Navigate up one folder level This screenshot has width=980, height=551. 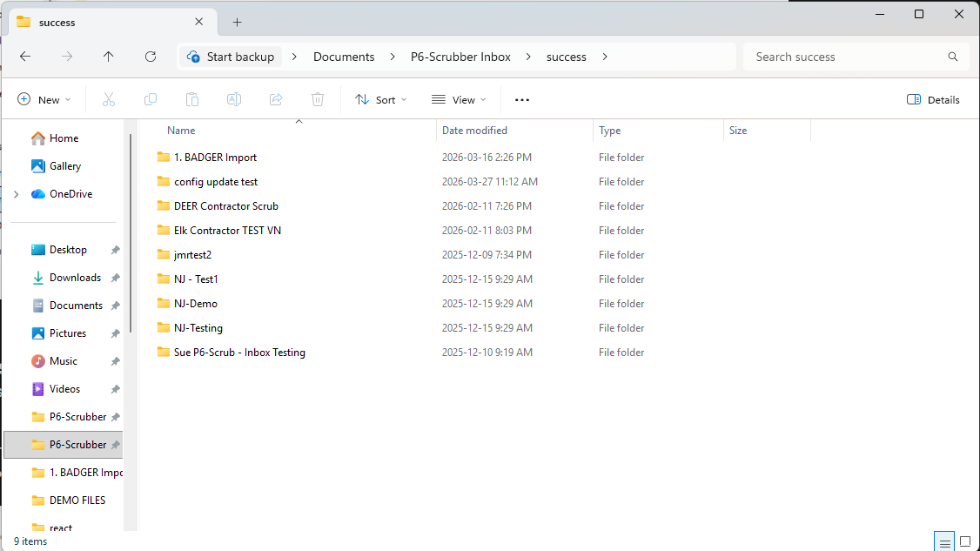[108, 56]
